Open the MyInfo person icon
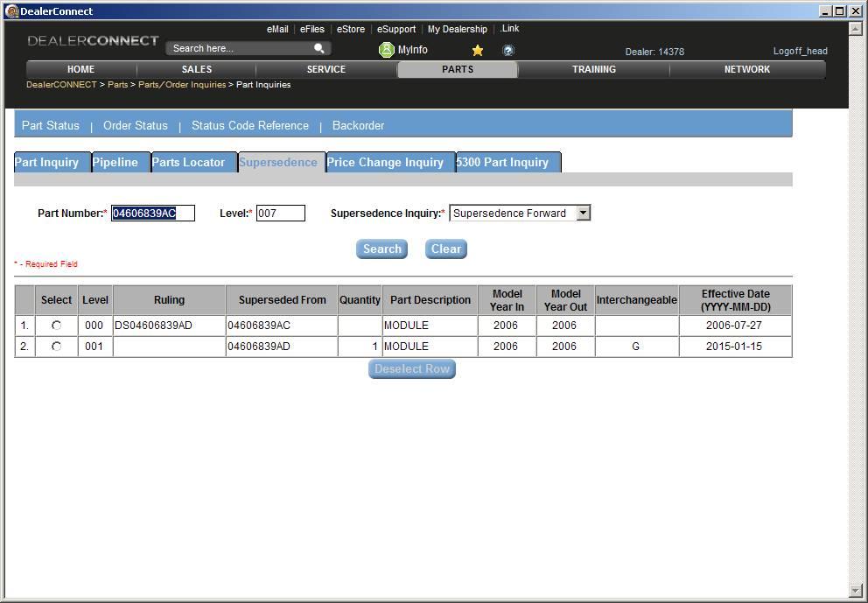 click(x=386, y=50)
